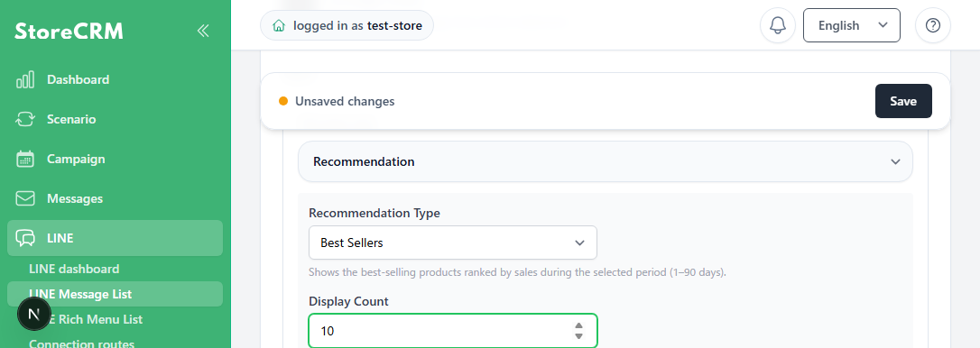Image resolution: width=980 pixels, height=348 pixels.
Task: Click into the Display Count input field
Action: pos(452,331)
